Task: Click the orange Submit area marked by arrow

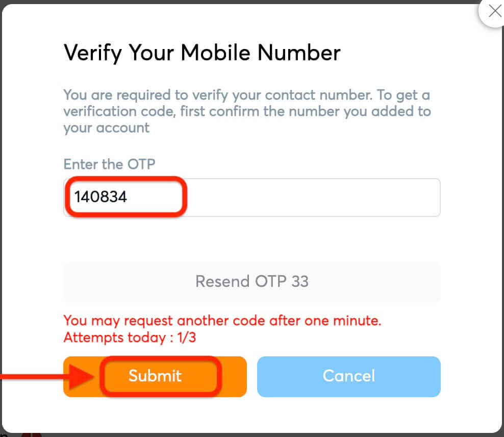Action: [155, 376]
